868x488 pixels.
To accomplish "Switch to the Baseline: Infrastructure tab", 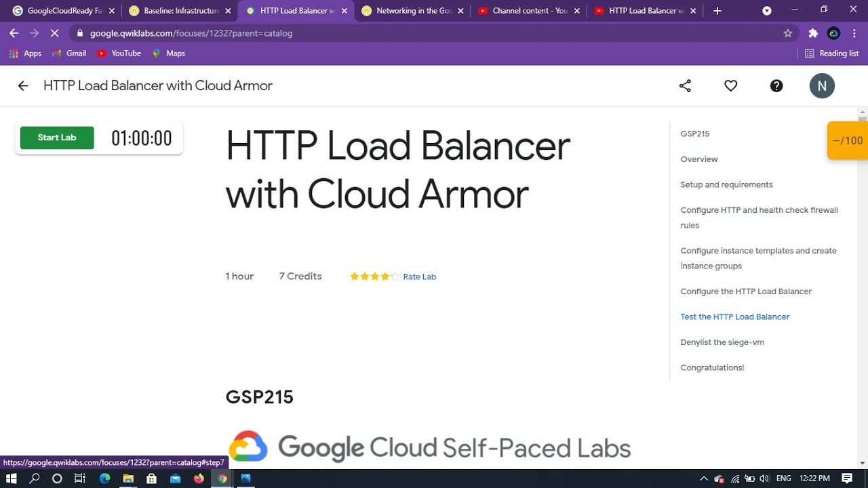I will [x=180, y=11].
